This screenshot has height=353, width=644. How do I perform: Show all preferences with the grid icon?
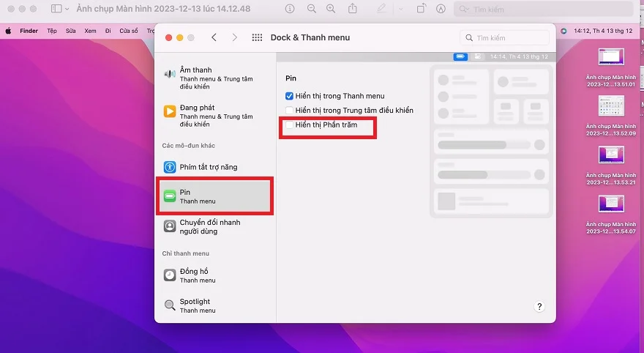tap(257, 37)
